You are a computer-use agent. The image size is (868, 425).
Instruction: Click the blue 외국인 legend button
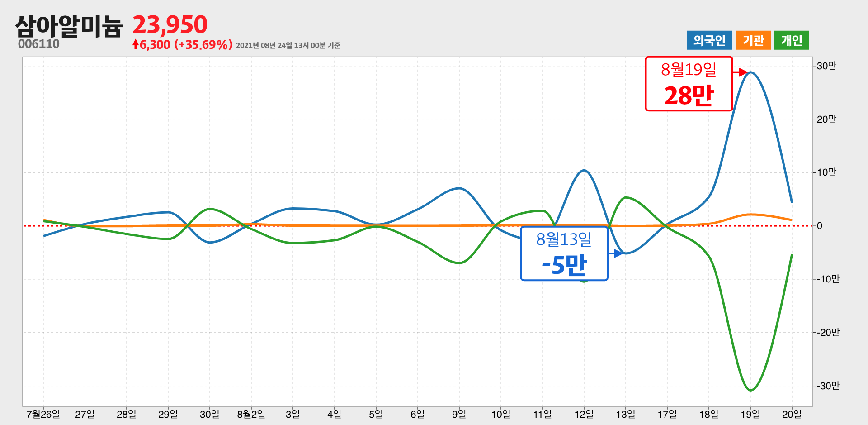point(709,40)
